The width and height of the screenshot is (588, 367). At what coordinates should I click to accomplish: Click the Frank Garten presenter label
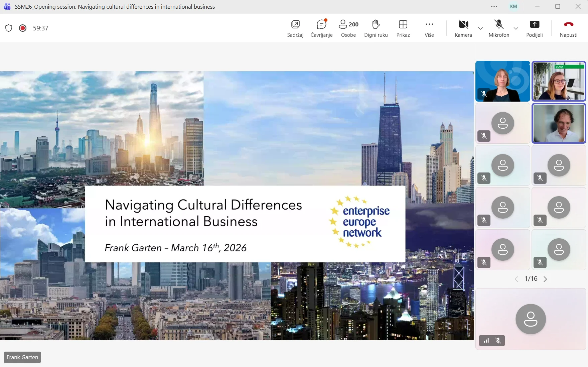pos(22,357)
